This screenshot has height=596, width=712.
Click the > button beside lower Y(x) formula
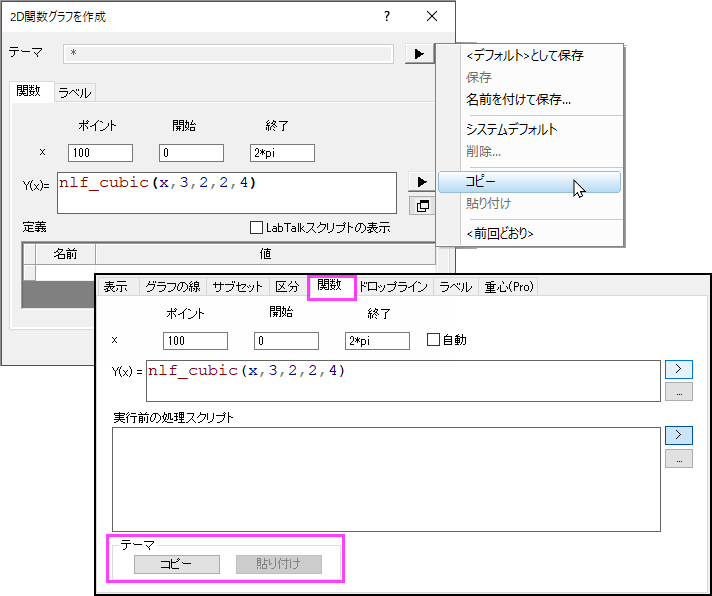[678, 369]
